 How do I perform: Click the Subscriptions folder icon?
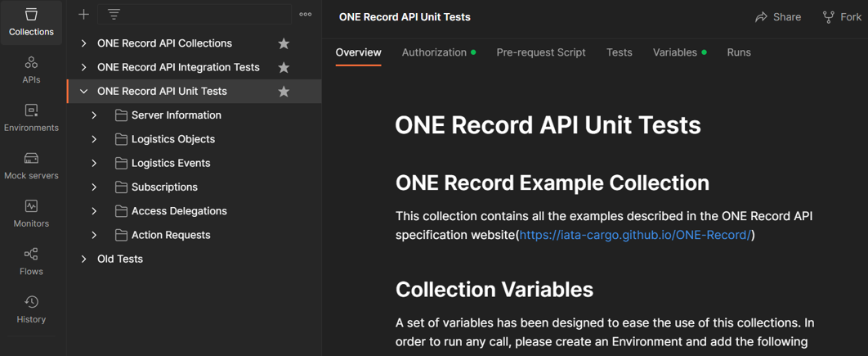(x=121, y=187)
